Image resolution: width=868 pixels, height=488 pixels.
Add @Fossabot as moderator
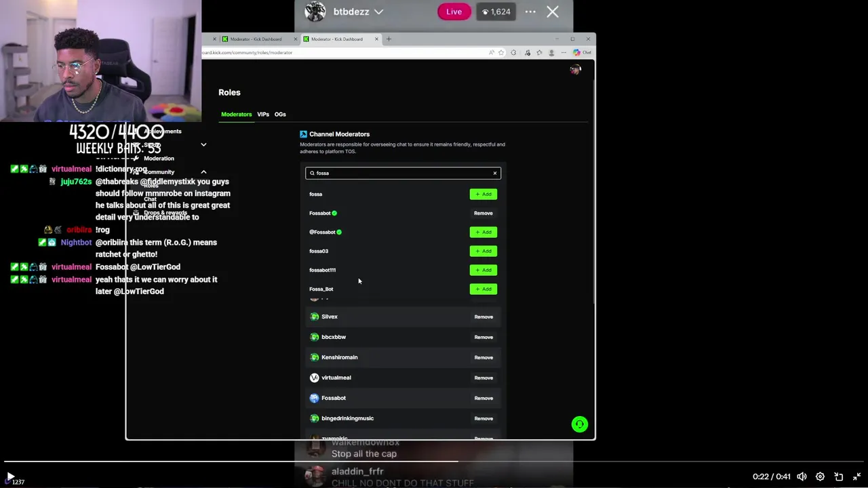[484, 232]
